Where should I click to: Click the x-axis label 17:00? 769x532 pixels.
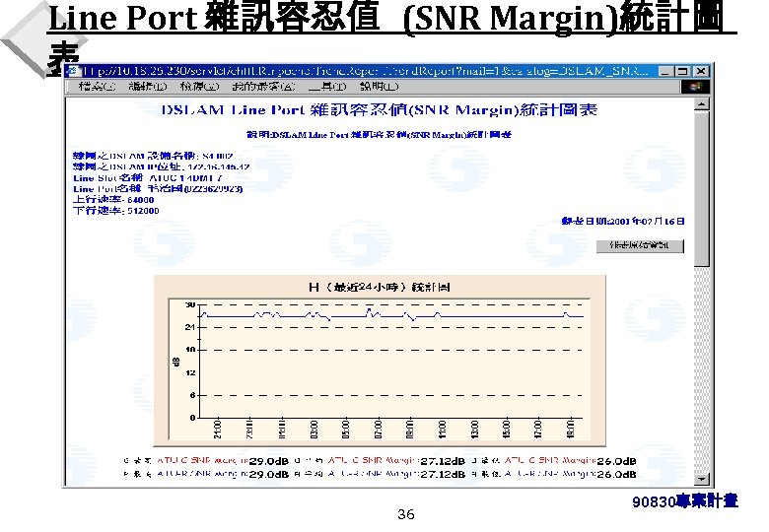pos(538,430)
